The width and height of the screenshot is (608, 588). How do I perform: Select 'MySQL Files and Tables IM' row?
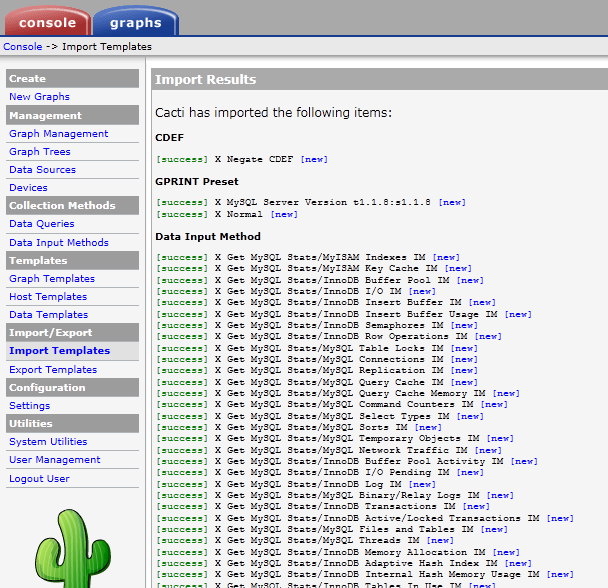(x=332, y=529)
